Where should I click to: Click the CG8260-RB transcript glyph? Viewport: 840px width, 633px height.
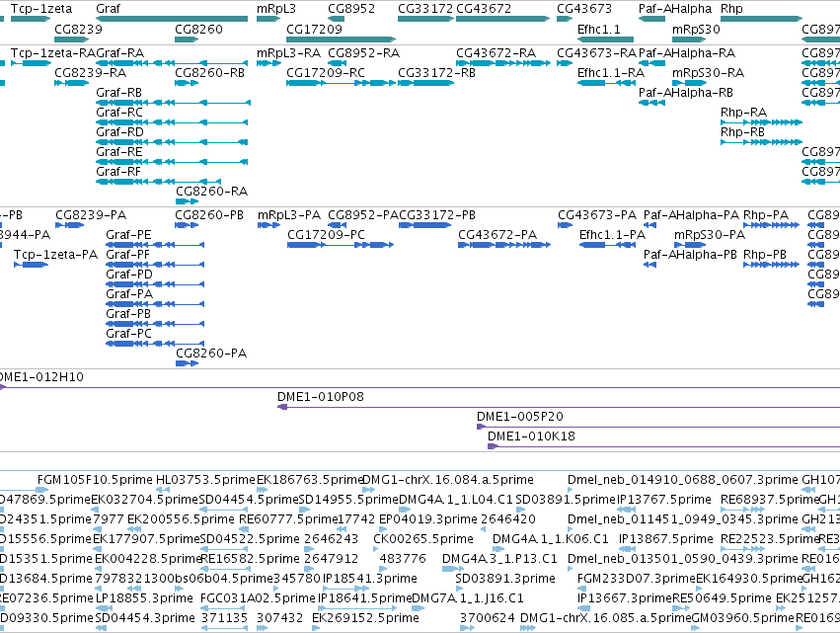click(x=187, y=83)
